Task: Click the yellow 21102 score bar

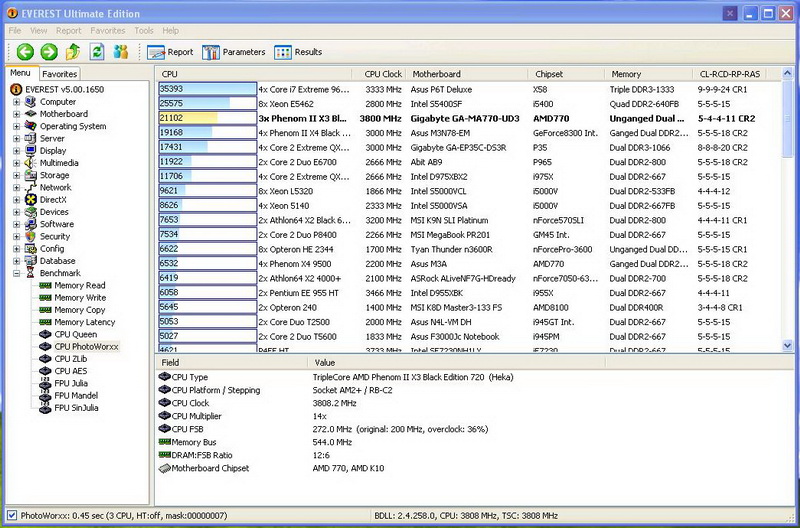Action: pos(207,118)
